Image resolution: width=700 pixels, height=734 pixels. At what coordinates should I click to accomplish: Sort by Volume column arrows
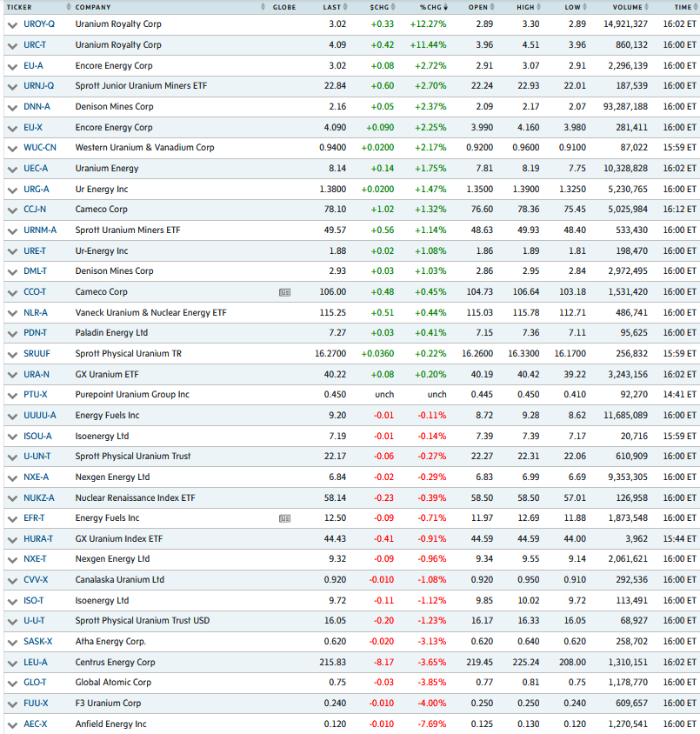click(647, 7)
